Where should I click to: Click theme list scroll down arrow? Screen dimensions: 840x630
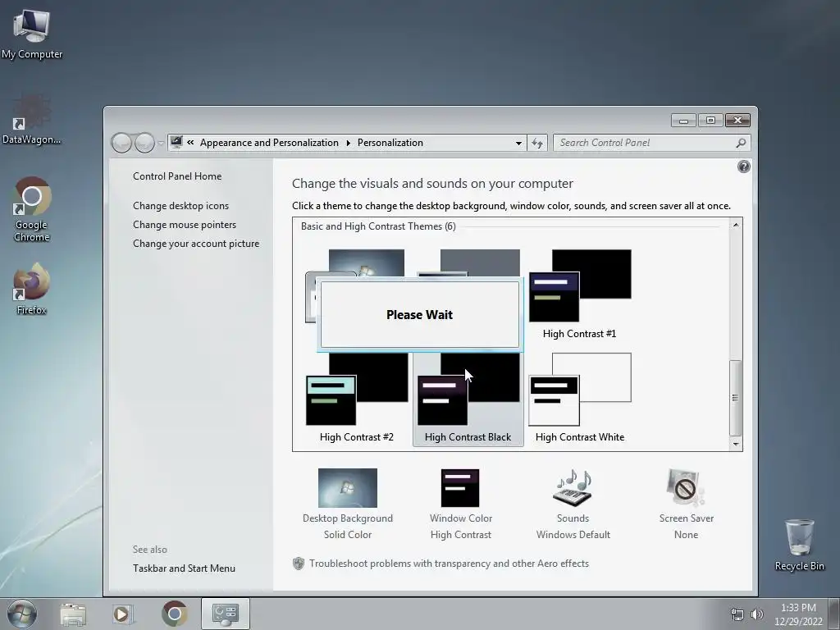736,444
